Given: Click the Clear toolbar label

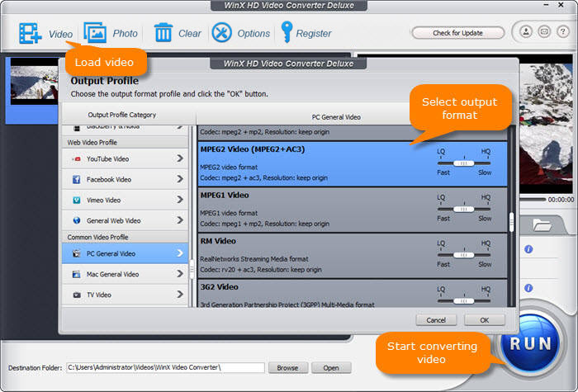Looking at the screenshot, I should coord(189,34).
